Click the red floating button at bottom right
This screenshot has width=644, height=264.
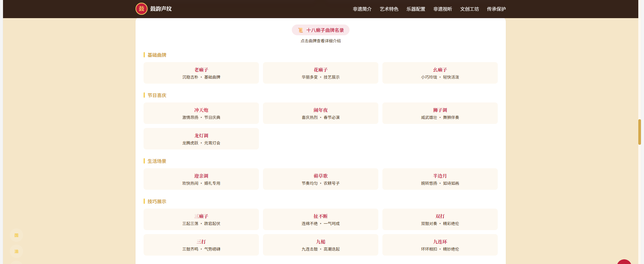tap(624, 262)
